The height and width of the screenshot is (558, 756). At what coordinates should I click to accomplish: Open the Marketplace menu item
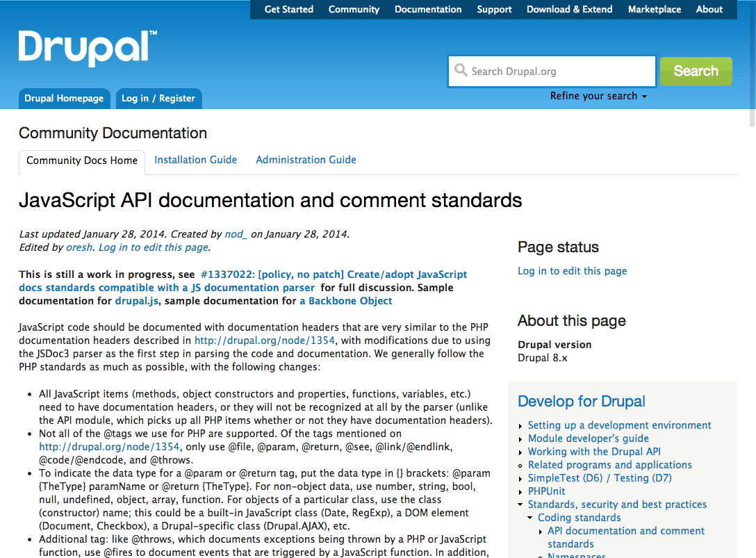tap(654, 10)
